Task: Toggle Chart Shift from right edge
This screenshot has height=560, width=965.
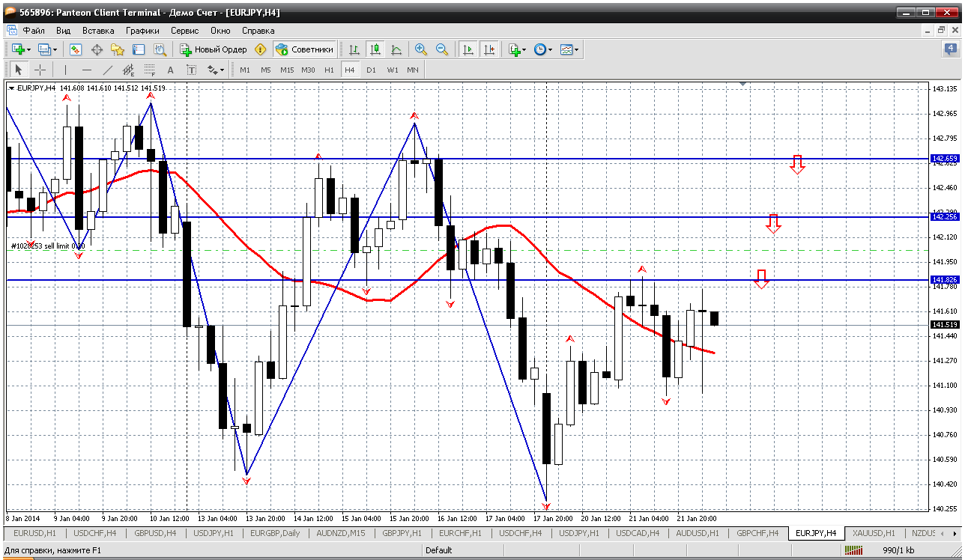Action: click(x=489, y=49)
